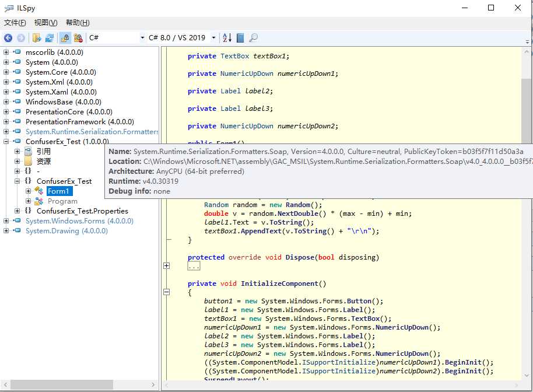Expand the System.Windows.Forms assembly node
The width and height of the screenshot is (533, 392).
(6, 220)
